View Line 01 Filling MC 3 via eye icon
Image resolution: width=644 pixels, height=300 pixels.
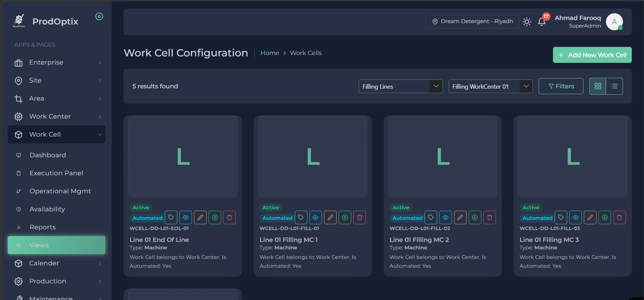(x=575, y=217)
